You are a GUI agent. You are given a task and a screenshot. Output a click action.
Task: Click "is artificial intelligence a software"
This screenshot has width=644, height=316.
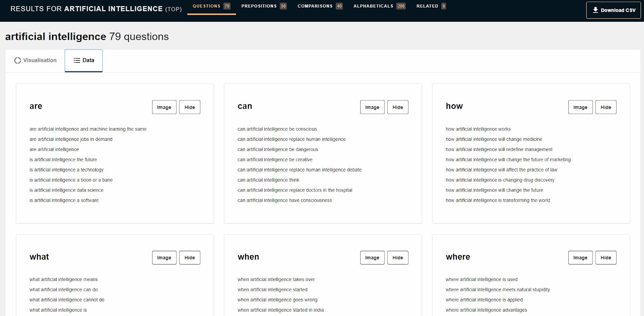[64, 200]
